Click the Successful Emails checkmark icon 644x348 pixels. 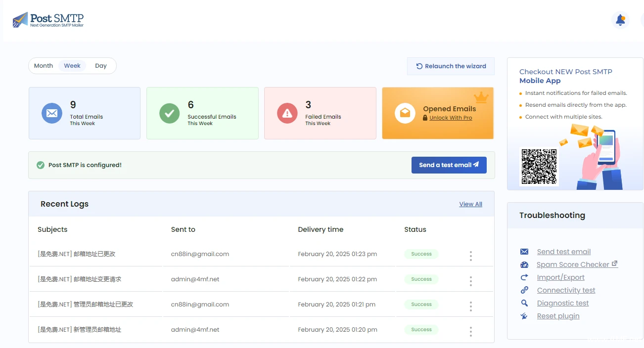tap(169, 113)
